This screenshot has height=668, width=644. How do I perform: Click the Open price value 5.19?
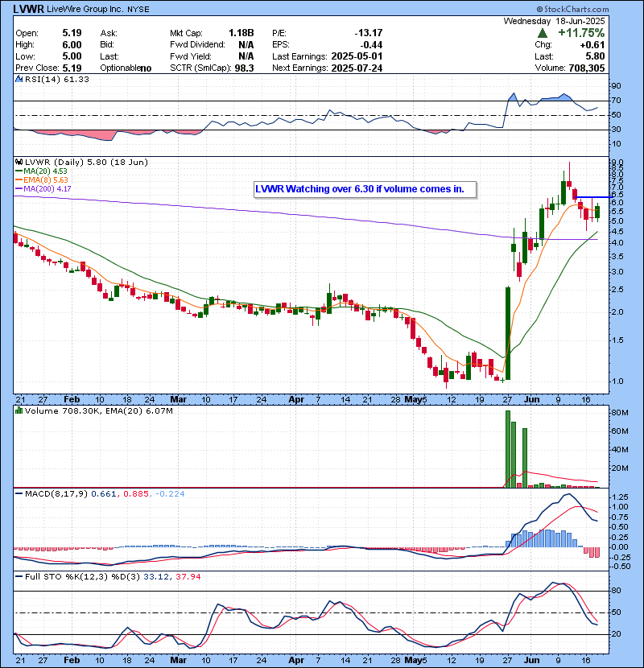tap(72, 33)
